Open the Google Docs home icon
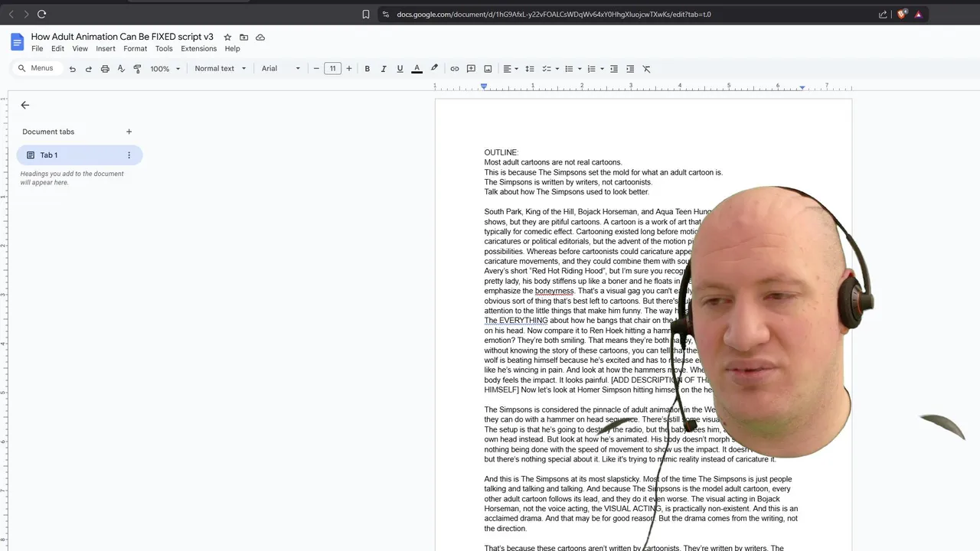The image size is (980, 551). 17,42
